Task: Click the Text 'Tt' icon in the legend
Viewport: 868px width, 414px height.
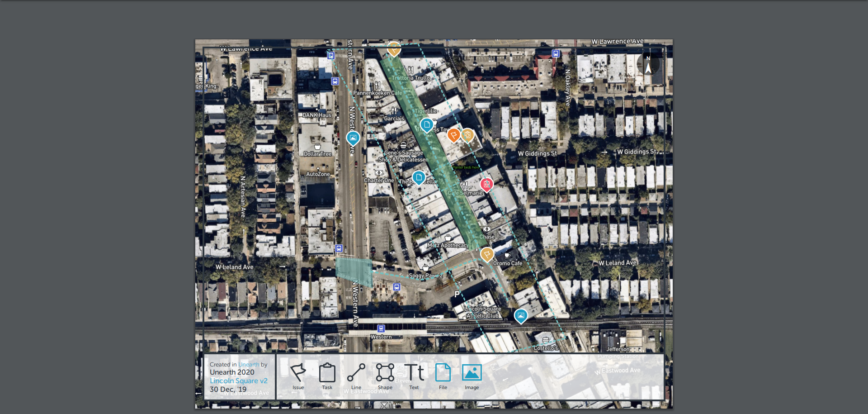Action: pyautogui.click(x=414, y=372)
